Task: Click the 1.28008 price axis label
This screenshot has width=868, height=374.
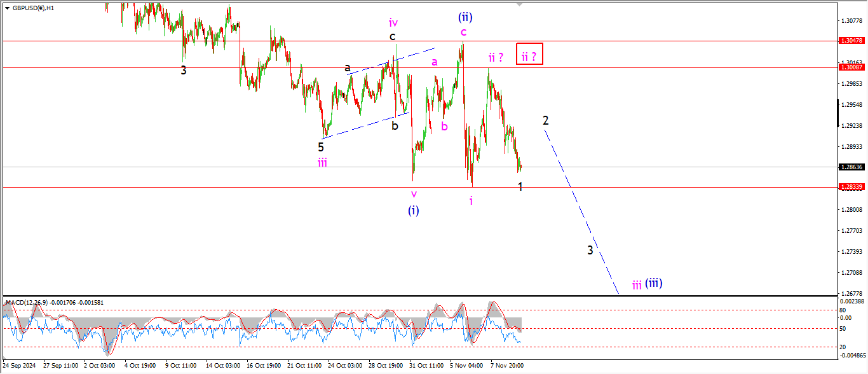Action: click(x=850, y=209)
